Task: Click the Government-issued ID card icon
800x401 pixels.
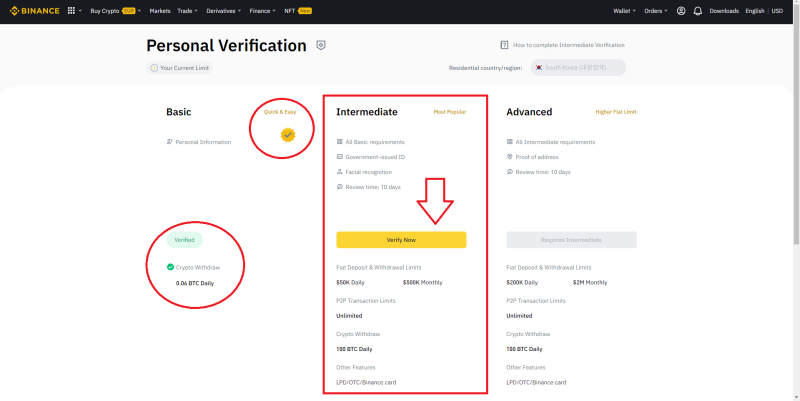Action: 339,157
